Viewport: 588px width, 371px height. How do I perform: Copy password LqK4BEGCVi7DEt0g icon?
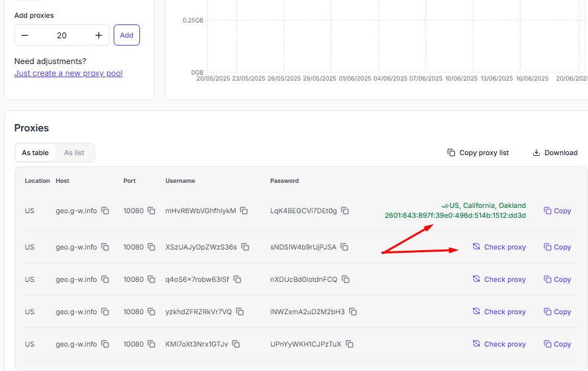tap(346, 211)
